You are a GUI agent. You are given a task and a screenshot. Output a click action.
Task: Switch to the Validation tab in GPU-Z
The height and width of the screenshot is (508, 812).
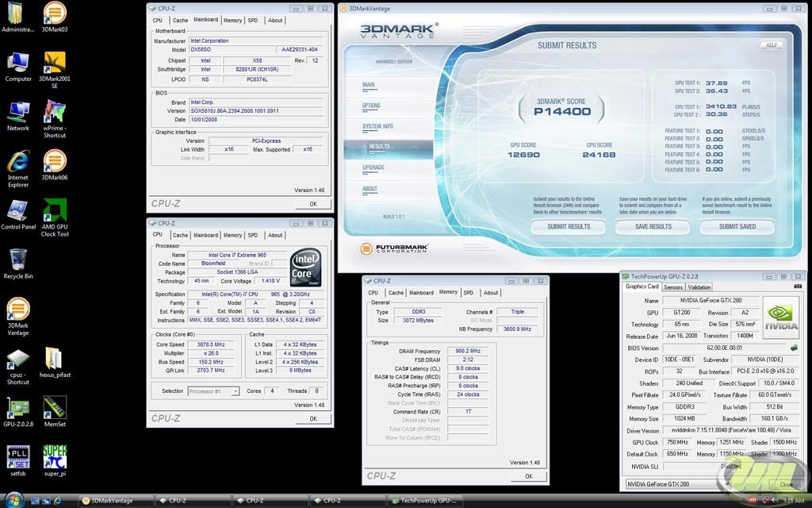699,287
